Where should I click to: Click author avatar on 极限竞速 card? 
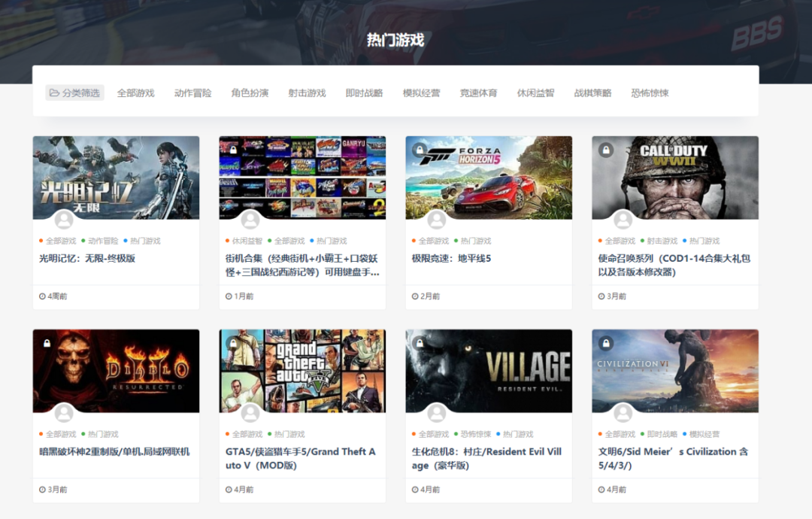pyautogui.click(x=437, y=220)
